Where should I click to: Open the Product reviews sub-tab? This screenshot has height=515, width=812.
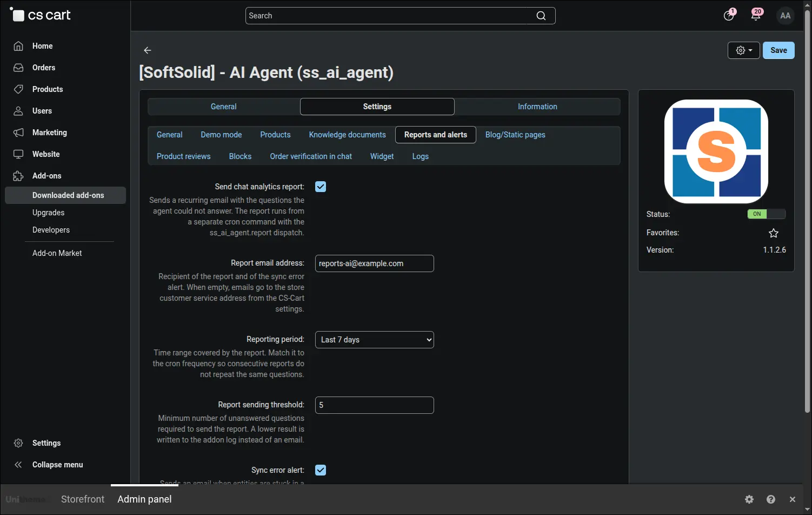point(184,156)
